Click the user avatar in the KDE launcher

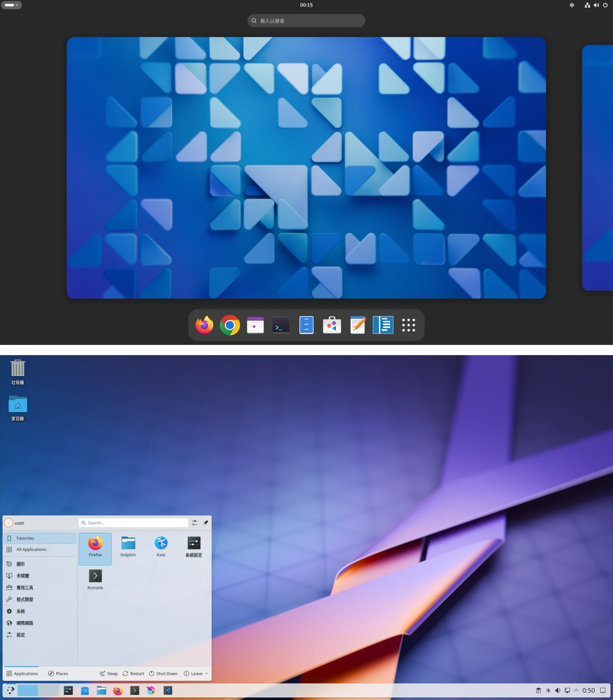click(8, 523)
